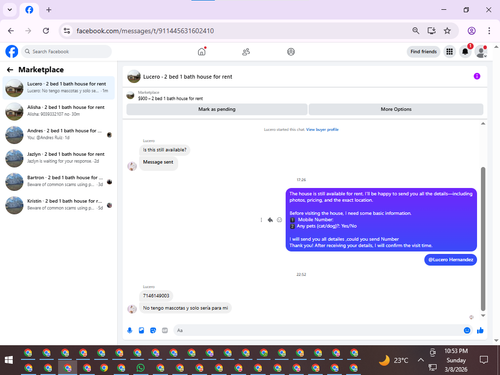
Task: Click the Aa message input field
Action: pos(317,330)
